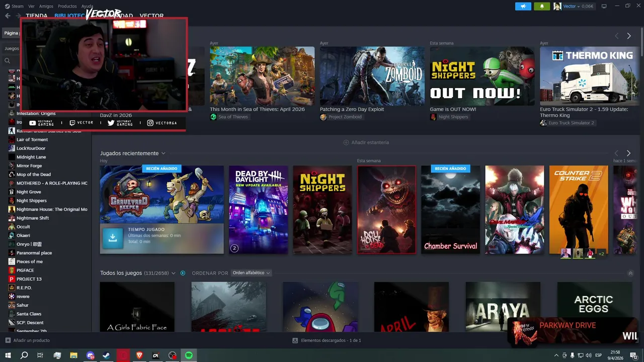The image size is (644, 362).
Task: Select R.E.P.O. in sidebar list
Action: pos(24,288)
